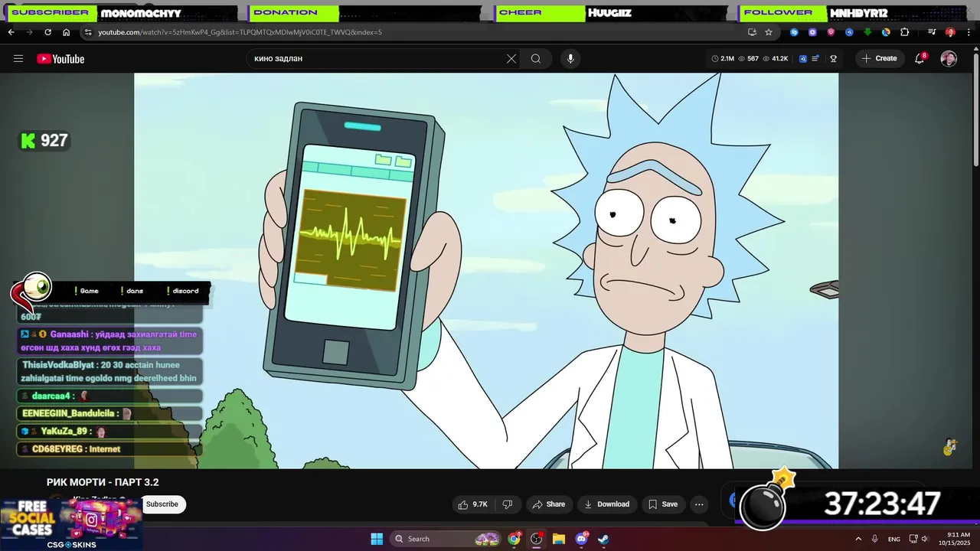This screenshot has height=551, width=980.
Task: Open Chrome's three-dot menu
Action: [969, 32]
